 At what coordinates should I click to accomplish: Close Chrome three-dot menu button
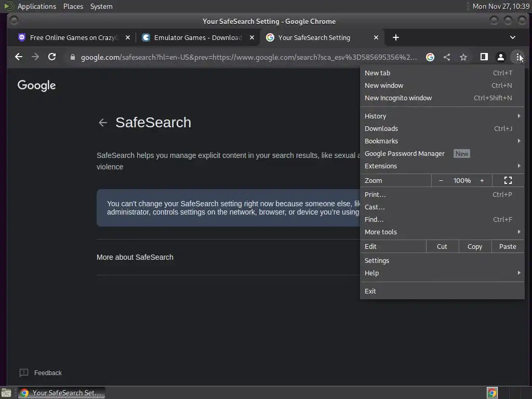(x=518, y=57)
